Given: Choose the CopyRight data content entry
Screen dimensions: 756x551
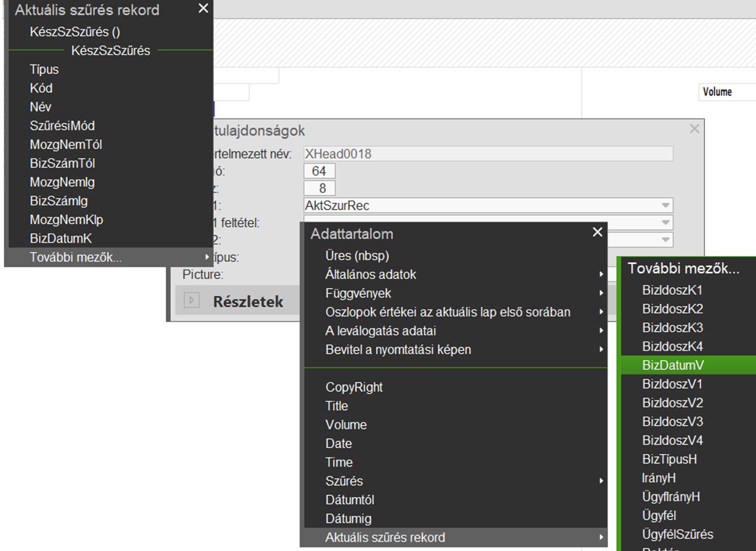Looking at the screenshot, I should [x=354, y=387].
